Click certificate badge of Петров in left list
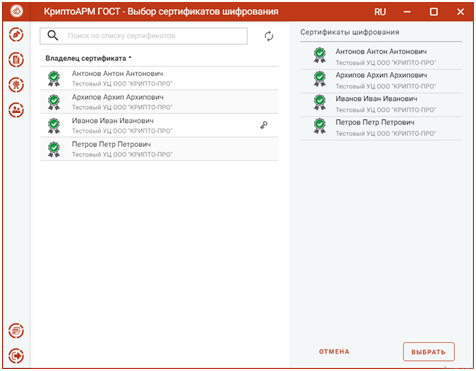The width and height of the screenshot is (476, 371). (x=54, y=149)
